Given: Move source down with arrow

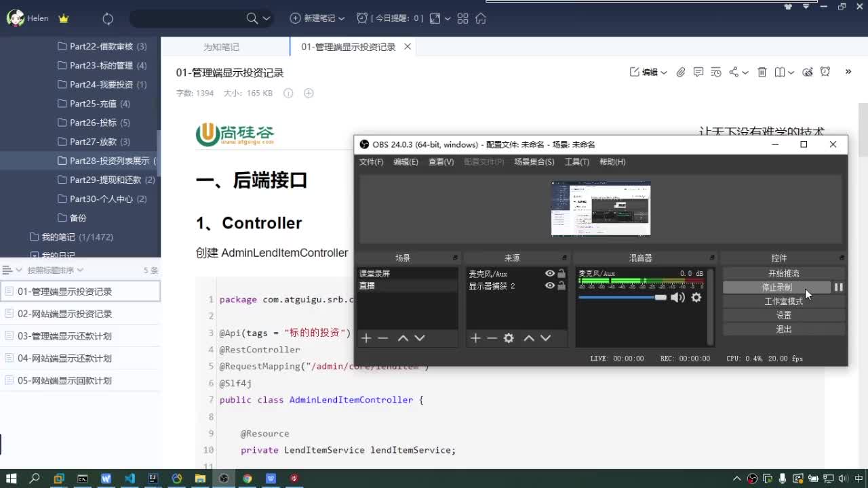Looking at the screenshot, I should (x=546, y=338).
